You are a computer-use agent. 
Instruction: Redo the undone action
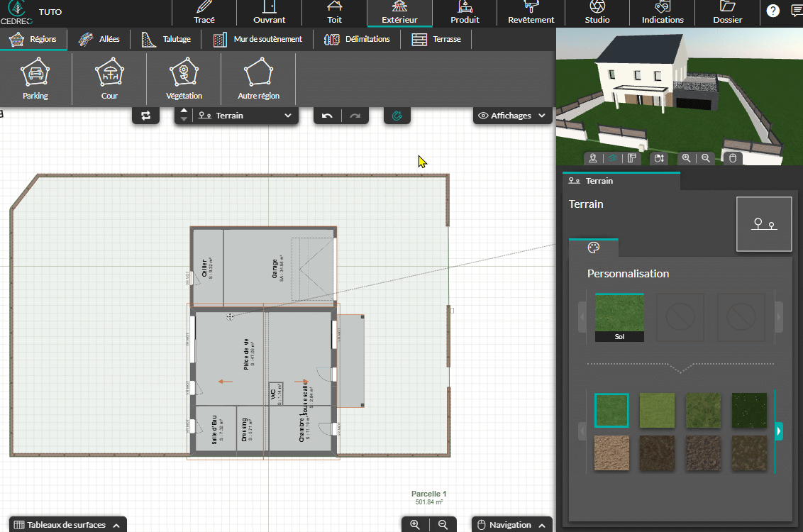(355, 116)
